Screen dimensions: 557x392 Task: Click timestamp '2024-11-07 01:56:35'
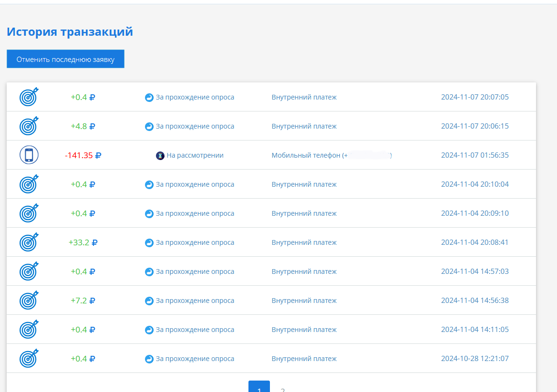(474, 155)
